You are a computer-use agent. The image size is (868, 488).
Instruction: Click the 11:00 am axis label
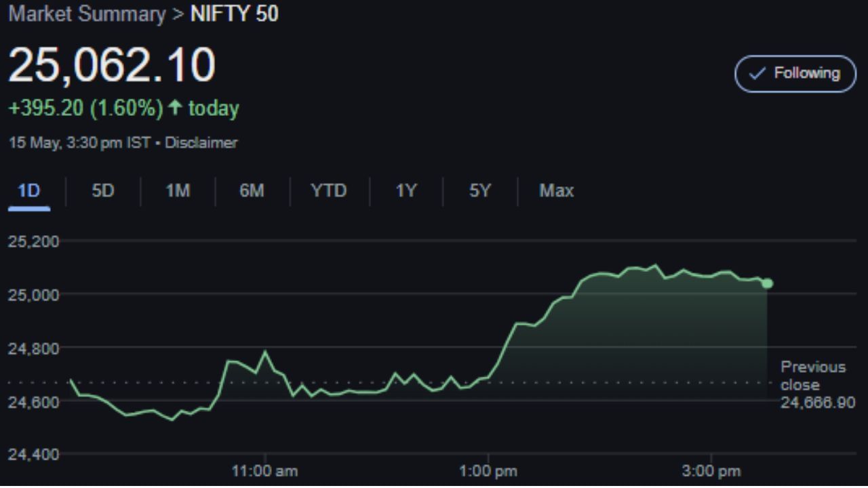point(264,471)
